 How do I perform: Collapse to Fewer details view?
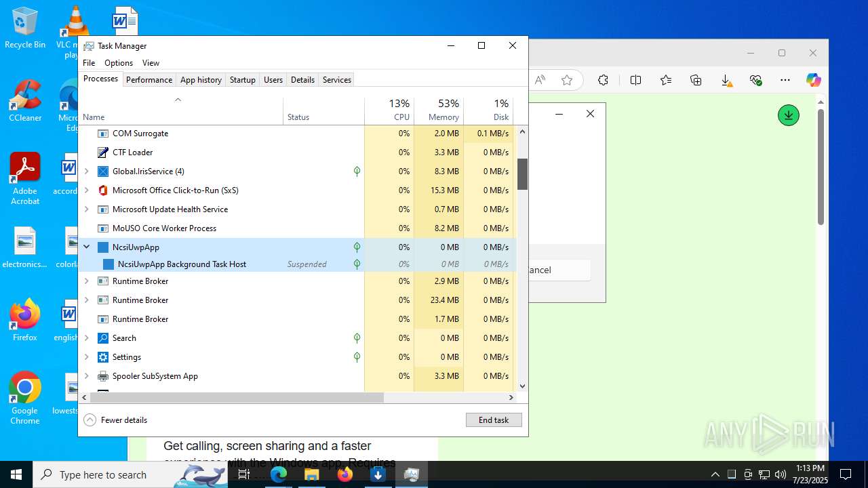pyautogui.click(x=115, y=420)
